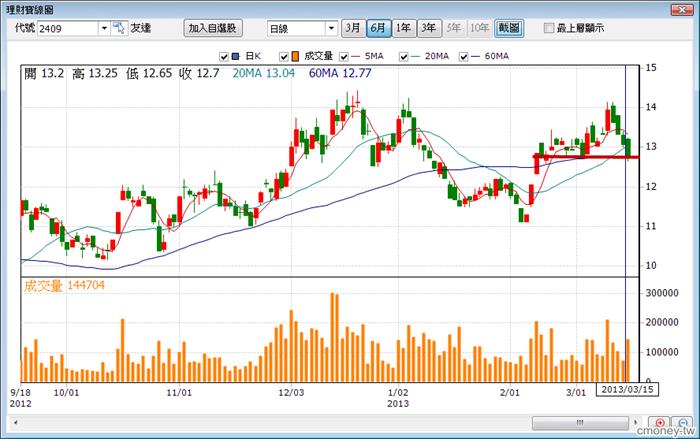Choose the 3年 time range
700x439 pixels.
click(429, 28)
